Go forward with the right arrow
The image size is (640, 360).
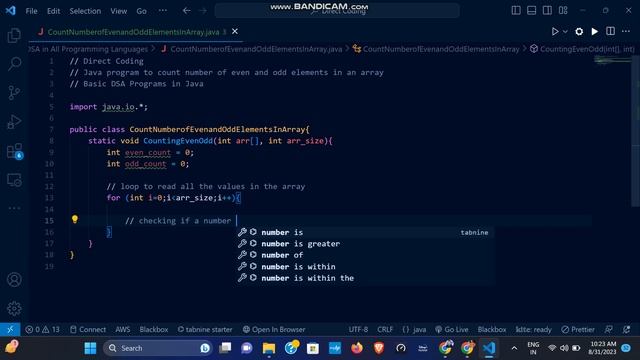coord(203,11)
